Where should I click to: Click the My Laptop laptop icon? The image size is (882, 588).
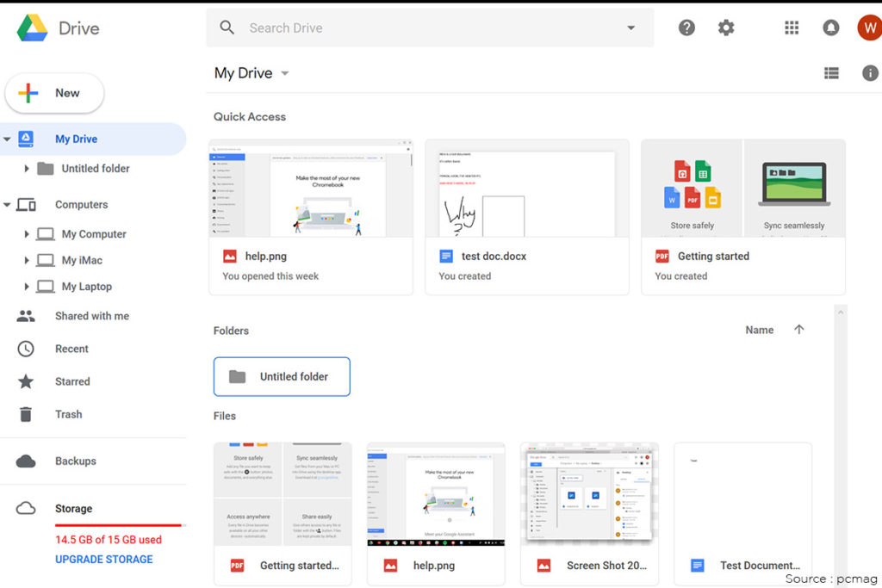coord(46,287)
